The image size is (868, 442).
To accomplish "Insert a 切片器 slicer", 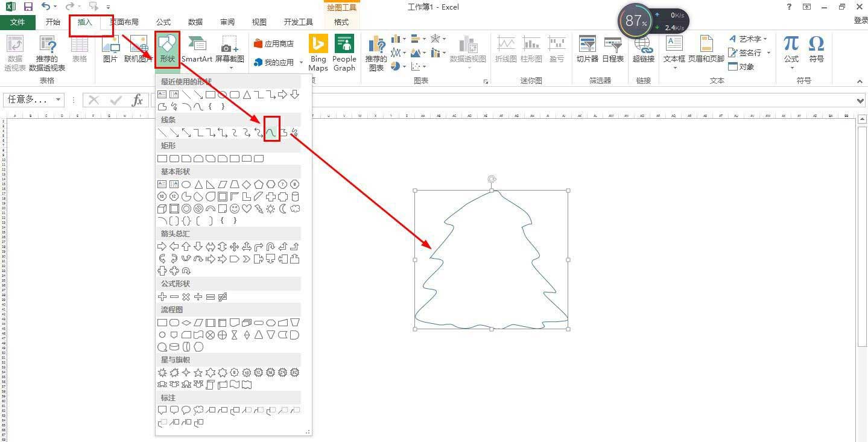I will 587,49.
